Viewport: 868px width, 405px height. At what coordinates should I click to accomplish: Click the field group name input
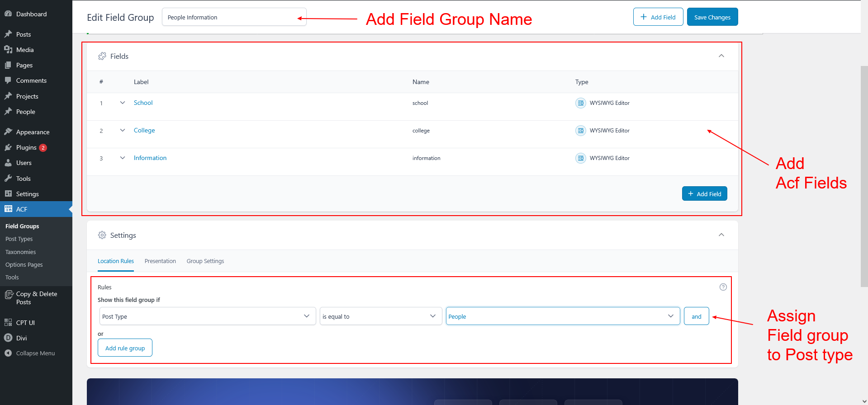coord(234,17)
